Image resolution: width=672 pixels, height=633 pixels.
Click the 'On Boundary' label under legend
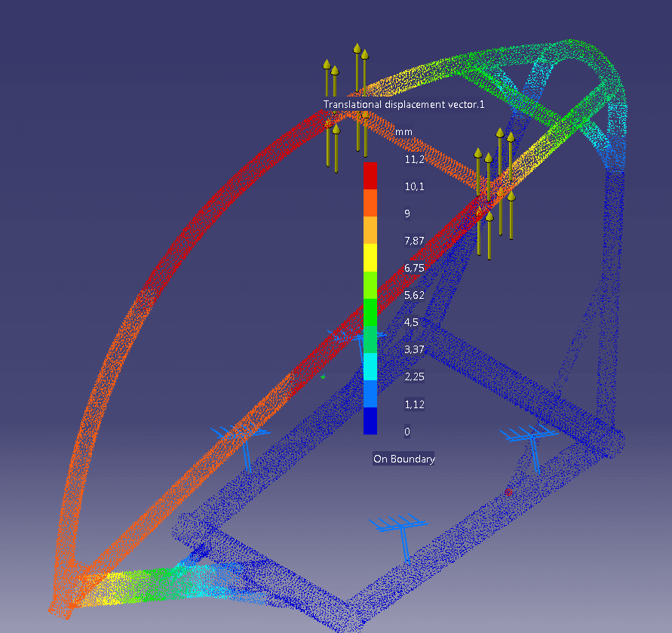pos(404,459)
